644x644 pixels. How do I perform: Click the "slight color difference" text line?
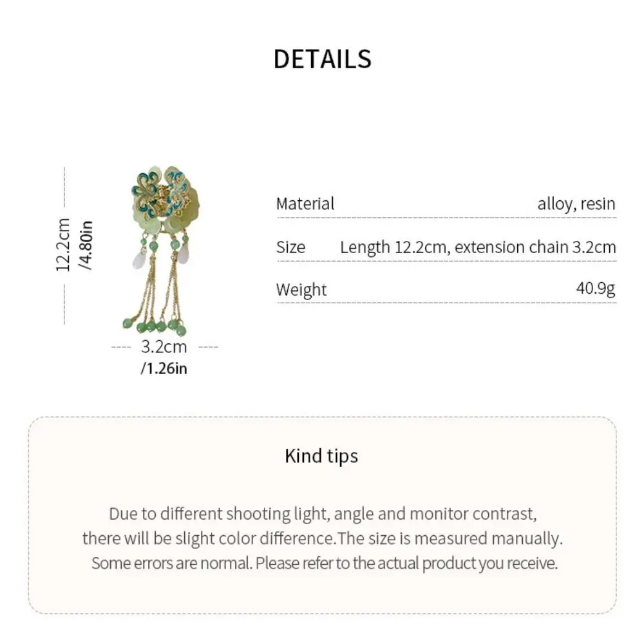[322, 538]
